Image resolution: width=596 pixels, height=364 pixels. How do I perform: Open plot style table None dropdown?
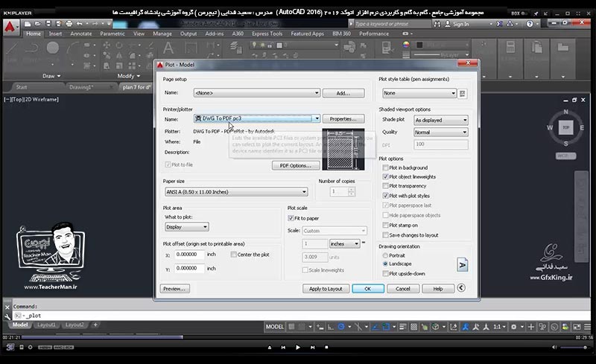(x=419, y=93)
